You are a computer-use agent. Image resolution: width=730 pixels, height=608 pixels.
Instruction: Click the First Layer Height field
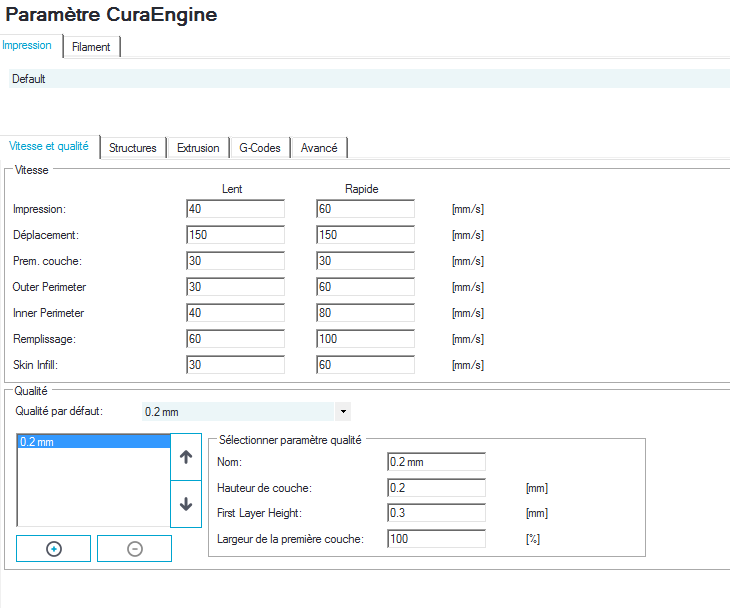(x=437, y=513)
